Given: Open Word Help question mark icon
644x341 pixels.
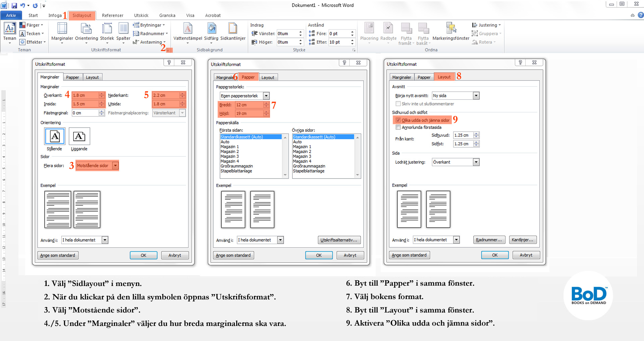Looking at the screenshot, I should (x=641, y=15).
